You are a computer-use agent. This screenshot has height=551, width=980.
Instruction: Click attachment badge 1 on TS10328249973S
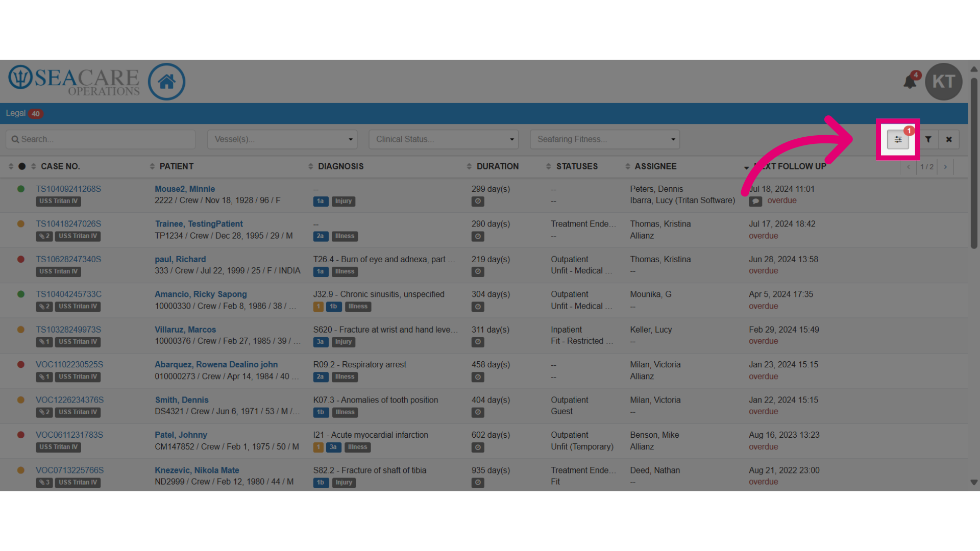tap(44, 342)
